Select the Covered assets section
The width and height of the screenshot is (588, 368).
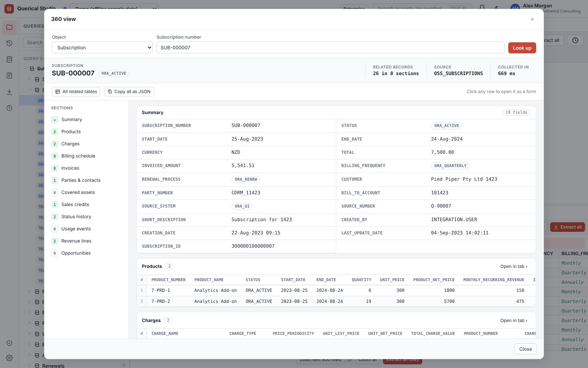pos(87,192)
